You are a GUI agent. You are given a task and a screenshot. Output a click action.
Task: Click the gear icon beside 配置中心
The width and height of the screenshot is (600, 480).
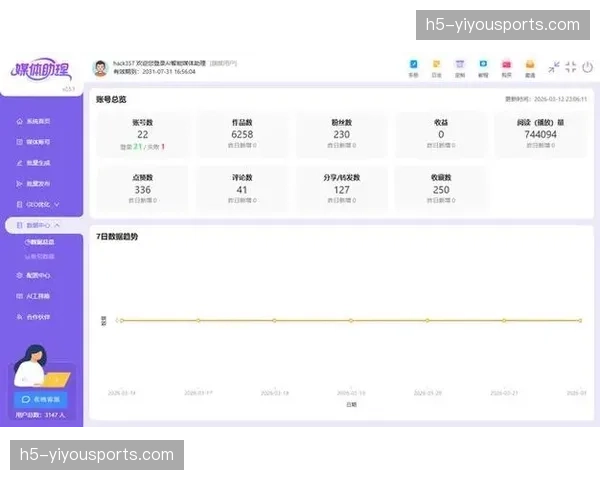click(x=20, y=276)
